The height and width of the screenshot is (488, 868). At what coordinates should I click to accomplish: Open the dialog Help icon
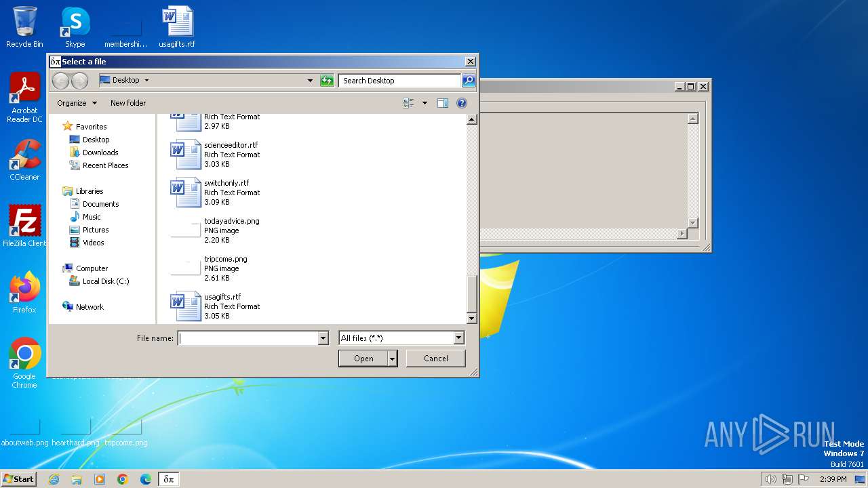462,103
